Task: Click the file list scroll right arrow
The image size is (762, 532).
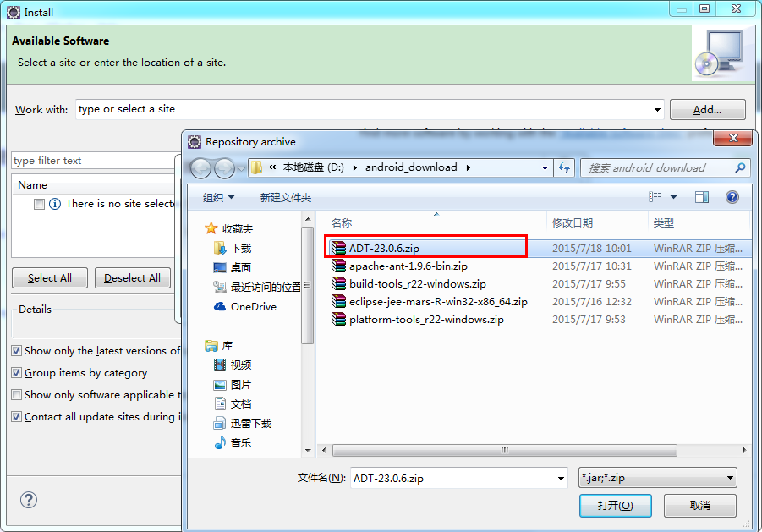Action: pos(744,450)
